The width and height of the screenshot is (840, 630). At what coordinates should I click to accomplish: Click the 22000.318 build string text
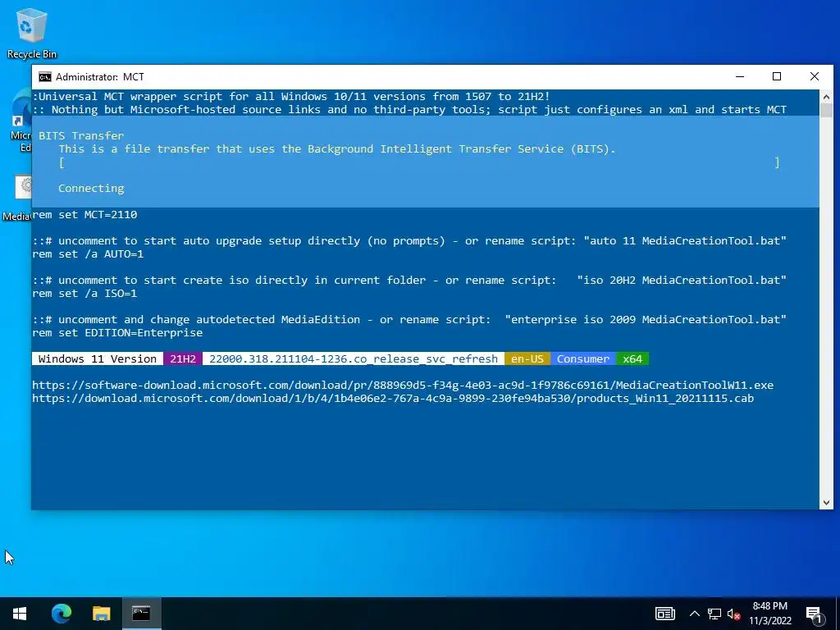[354, 359]
